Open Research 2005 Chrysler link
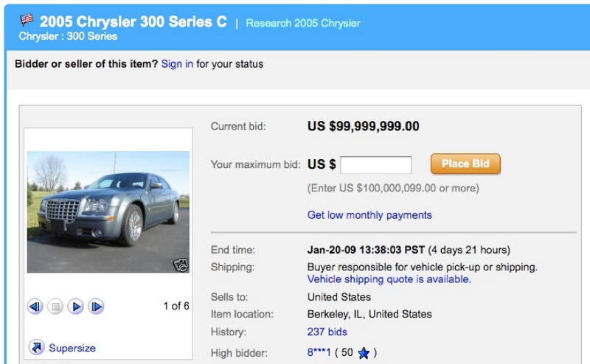The height and width of the screenshot is (364, 590). pos(303,24)
